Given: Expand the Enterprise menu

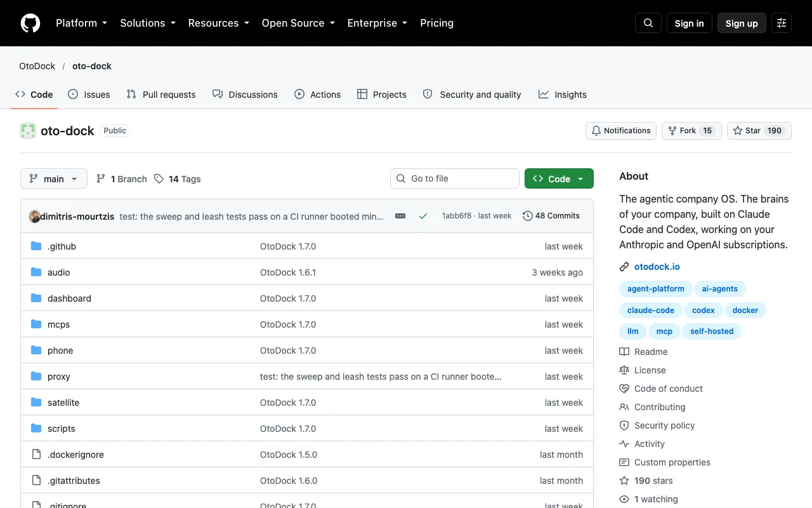Looking at the screenshot, I should (377, 23).
